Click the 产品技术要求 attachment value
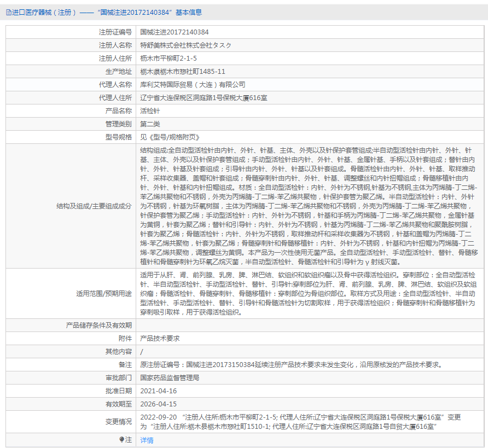Image resolution: width=488 pixels, height=448 pixels. (160, 339)
